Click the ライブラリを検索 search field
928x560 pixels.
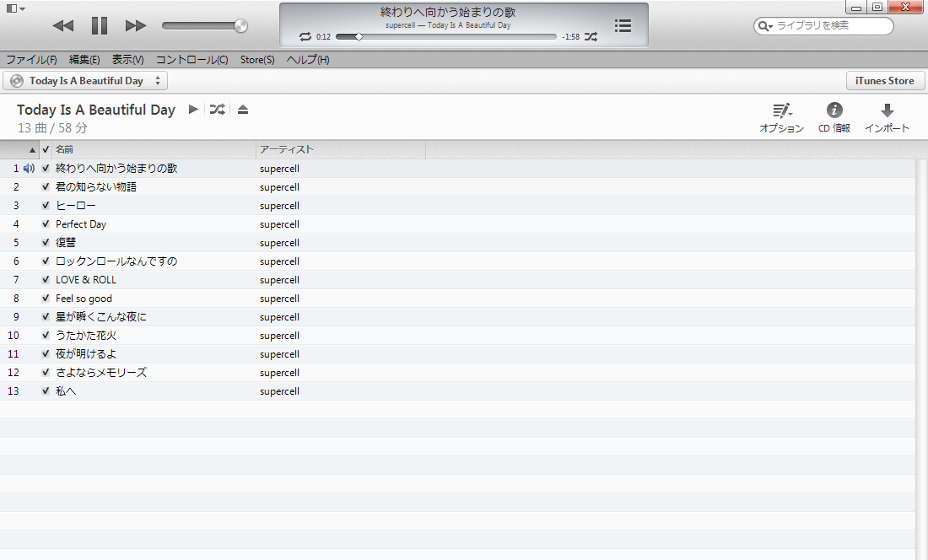[x=824, y=26]
